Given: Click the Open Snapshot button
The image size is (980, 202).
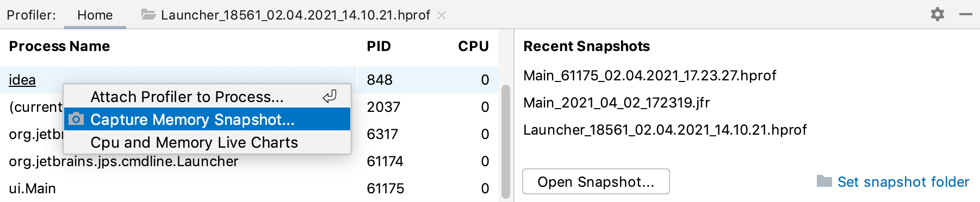Looking at the screenshot, I should 596,181.
